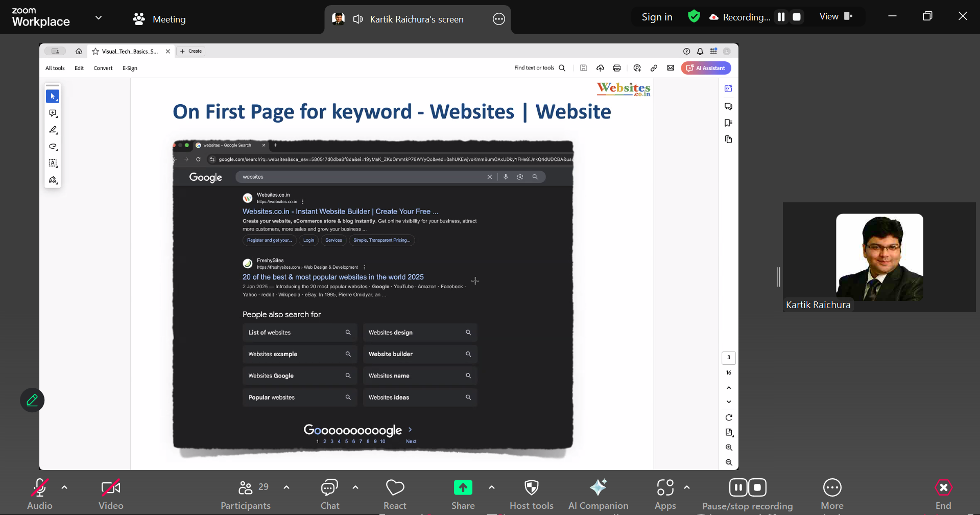Screen dimensions: 980x515
Task: Go to next page arrow in Acrobat
Action: click(x=729, y=402)
